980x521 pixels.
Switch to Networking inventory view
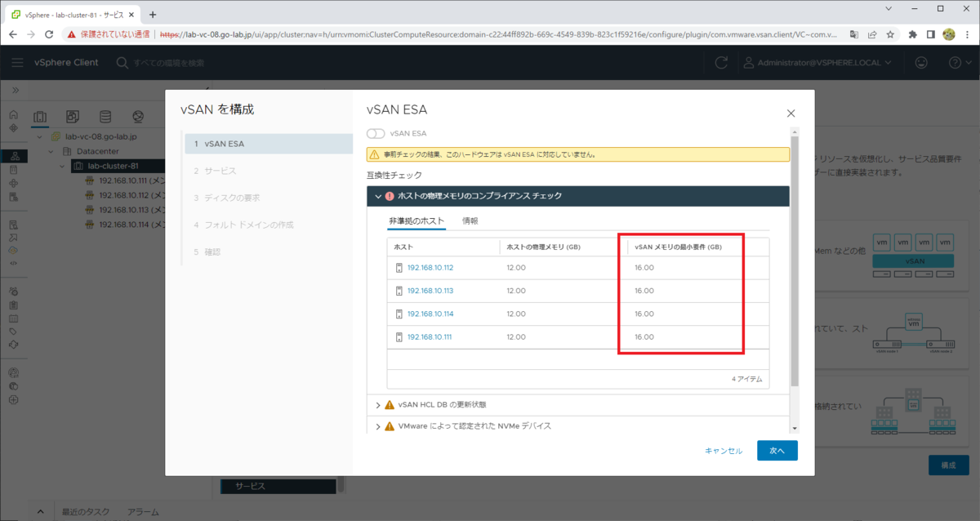coord(137,117)
